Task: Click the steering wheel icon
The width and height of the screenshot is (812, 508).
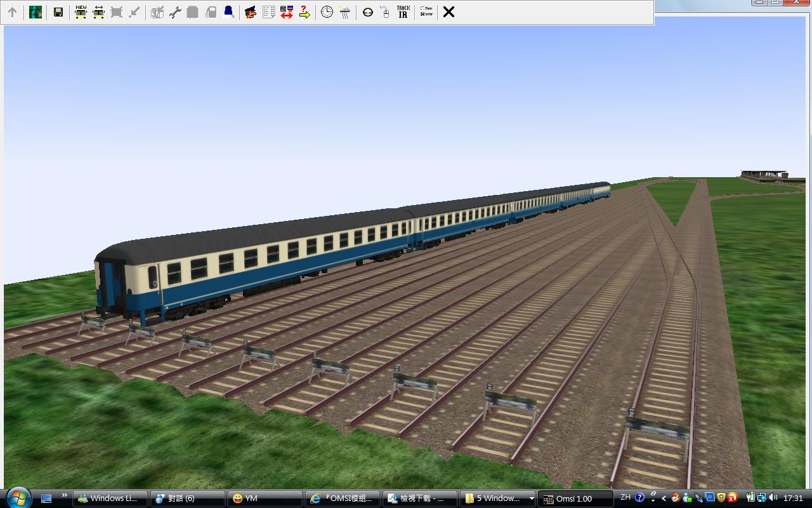Action: click(367, 12)
